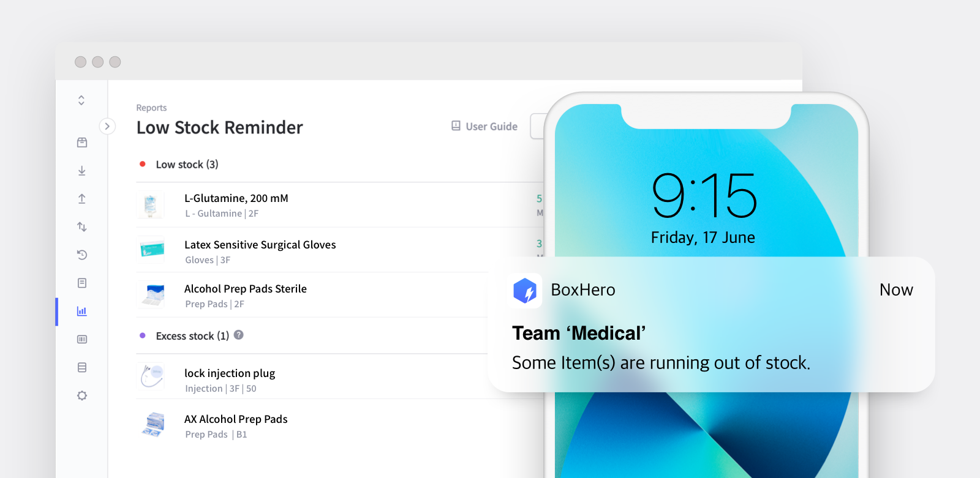Screen dimensions: 980x478
Task: Select the Stock In download-arrow icon
Action: pos(82,171)
